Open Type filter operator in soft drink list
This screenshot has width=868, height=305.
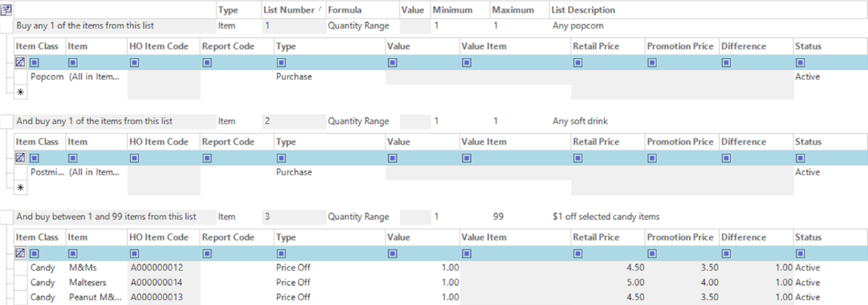pyautogui.click(x=281, y=158)
